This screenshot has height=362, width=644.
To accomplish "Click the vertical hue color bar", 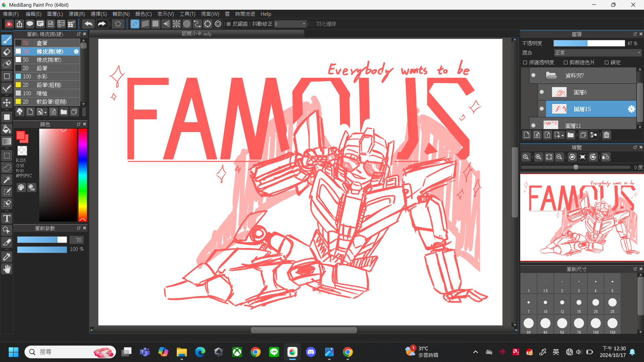I will pyautogui.click(x=83, y=175).
